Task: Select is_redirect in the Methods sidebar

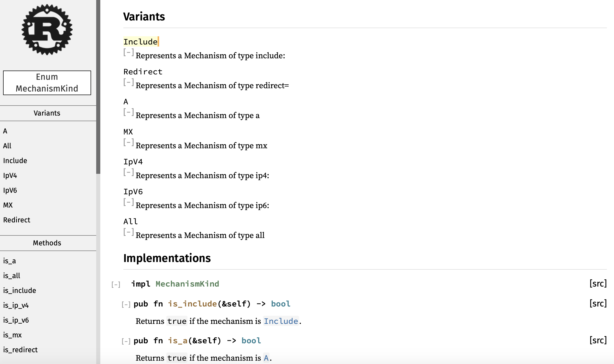Action: click(x=20, y=350)
